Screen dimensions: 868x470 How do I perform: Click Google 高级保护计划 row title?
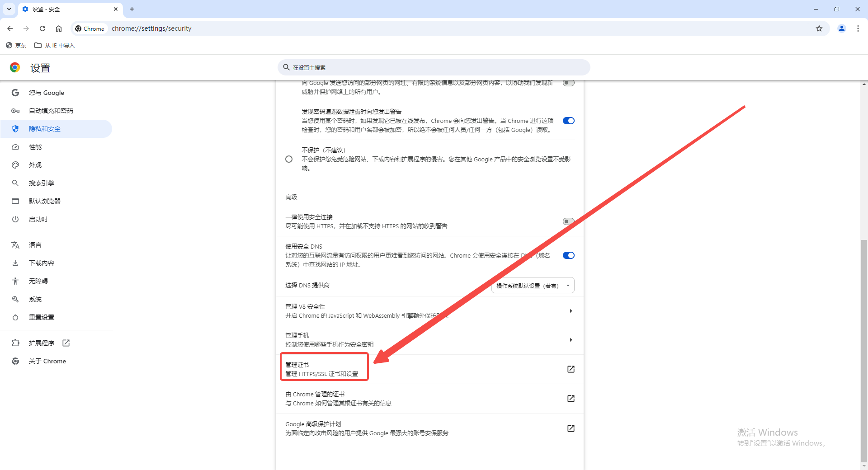click(313, 424)
